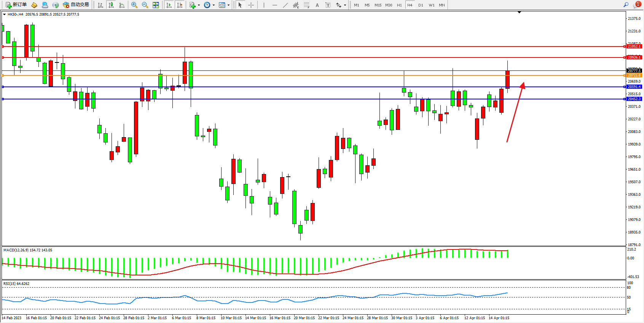Screen dimensions: 644x323
Task: Switch to the M15 timeframe
Action: [378, 5]
